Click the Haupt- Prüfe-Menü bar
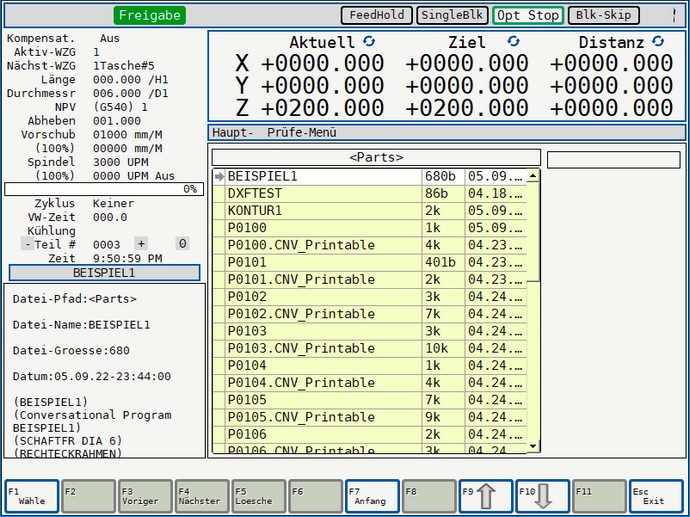The image size is (690, 517). [x=447, y=132]
